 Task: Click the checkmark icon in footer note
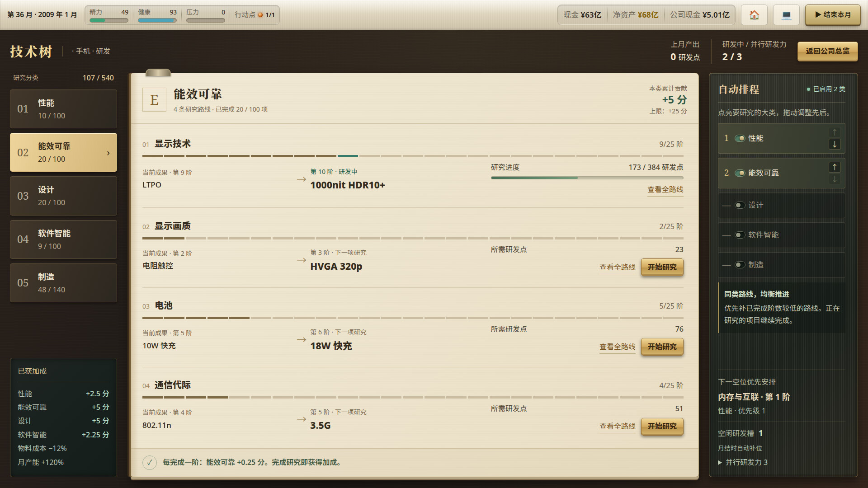pyautogui.click(x=150, y=463)
